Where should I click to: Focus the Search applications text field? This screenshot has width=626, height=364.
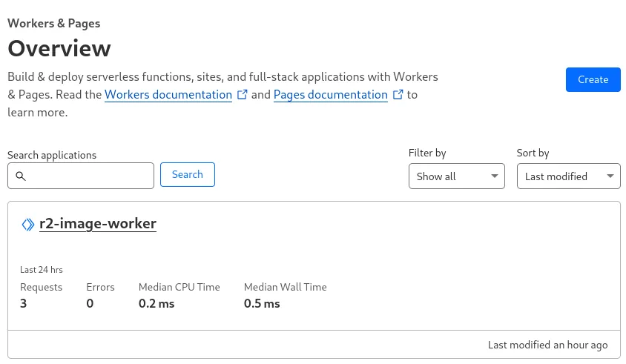pos(89,176)
